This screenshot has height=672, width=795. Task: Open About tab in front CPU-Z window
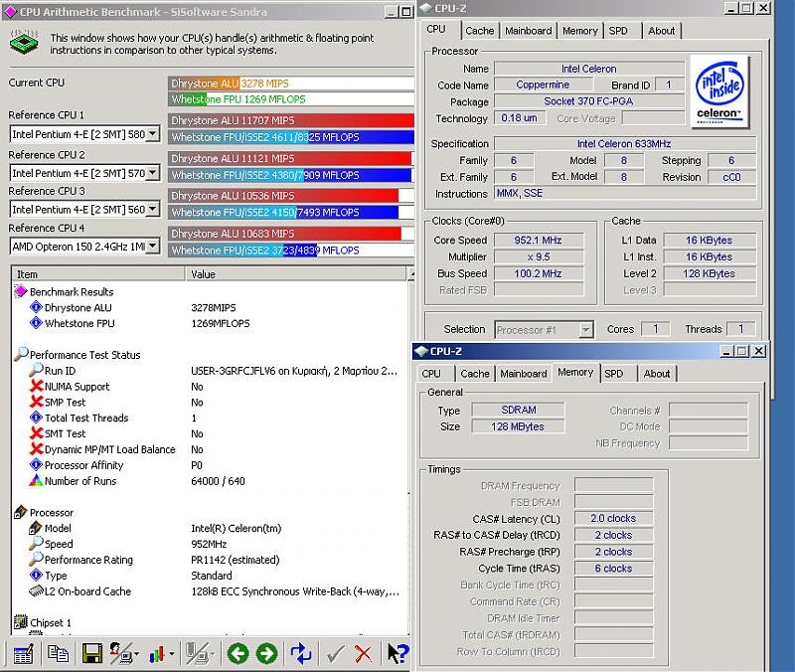click(657, 374)
